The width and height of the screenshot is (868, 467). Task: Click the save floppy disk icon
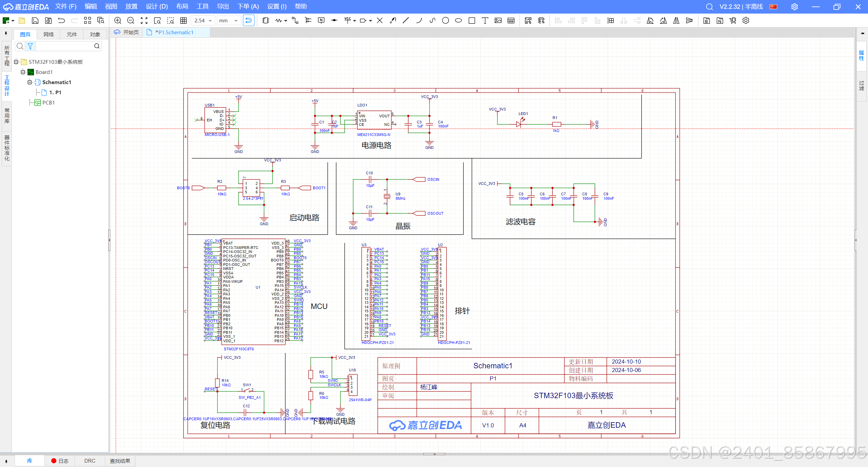pos(35,21)
